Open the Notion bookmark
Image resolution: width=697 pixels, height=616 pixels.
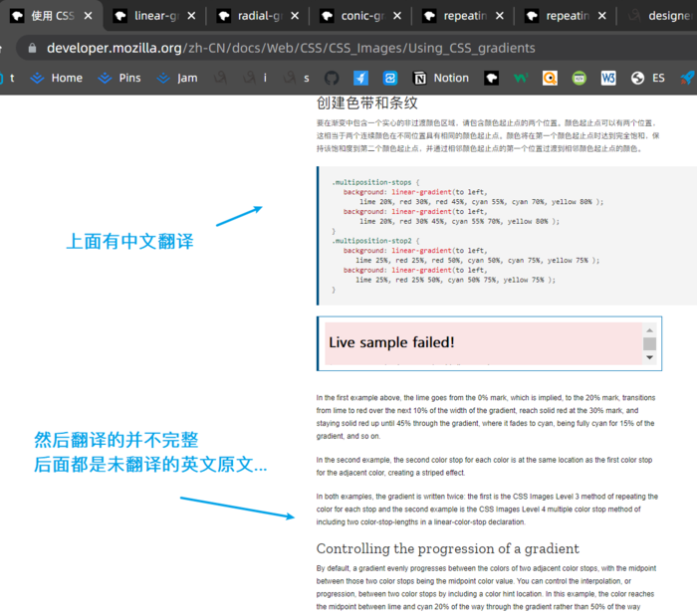[x=441, y=79]
